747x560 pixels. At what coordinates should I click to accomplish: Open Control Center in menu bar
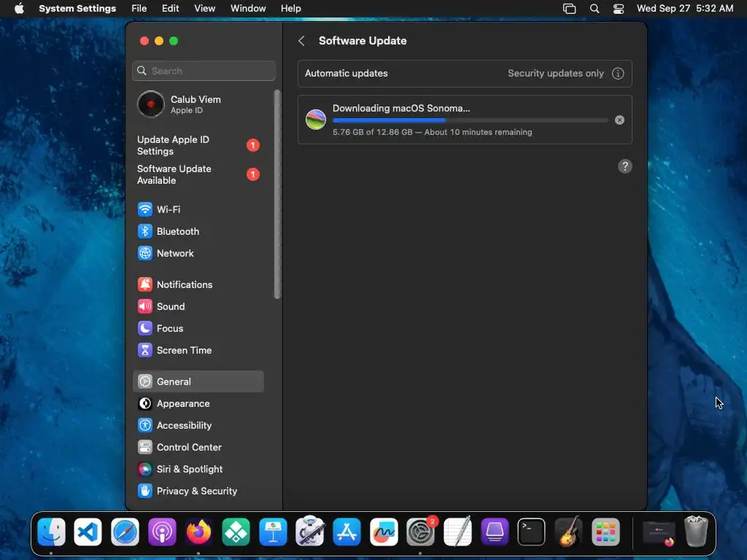619,9
